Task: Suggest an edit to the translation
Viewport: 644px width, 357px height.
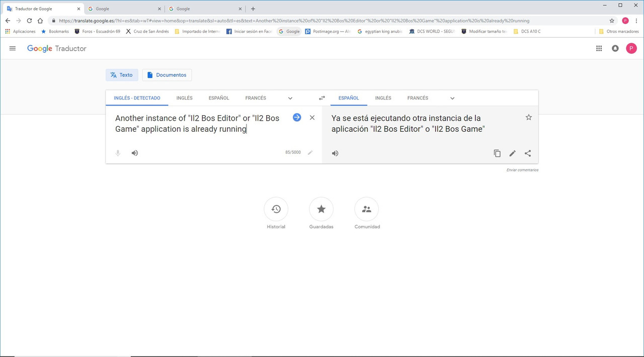Action: (512, 153)
